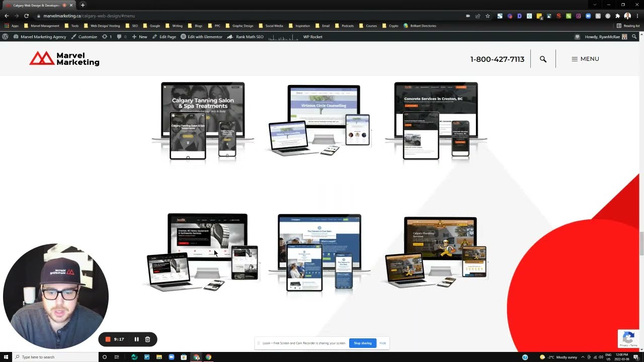Hide the Loom sharing notice
This screenshot has height=362, width=644.
383,343
